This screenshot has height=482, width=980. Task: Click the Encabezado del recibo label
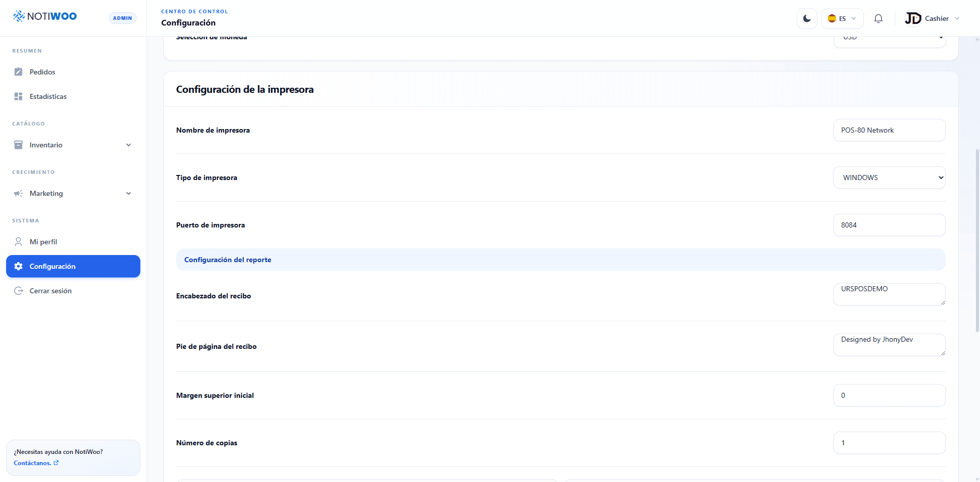click(x=213, y=296)
